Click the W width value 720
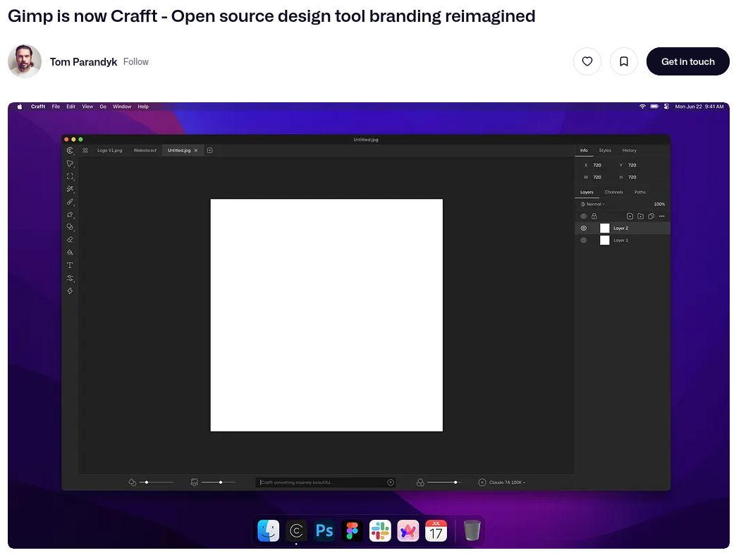The width and height of the screenshot is (741, 560). (x=597, y=177)
